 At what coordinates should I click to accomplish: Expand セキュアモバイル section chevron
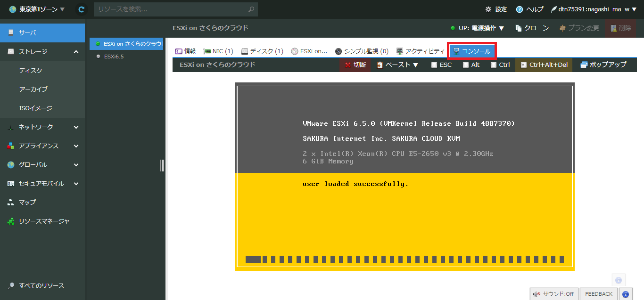tap(76, 184)
